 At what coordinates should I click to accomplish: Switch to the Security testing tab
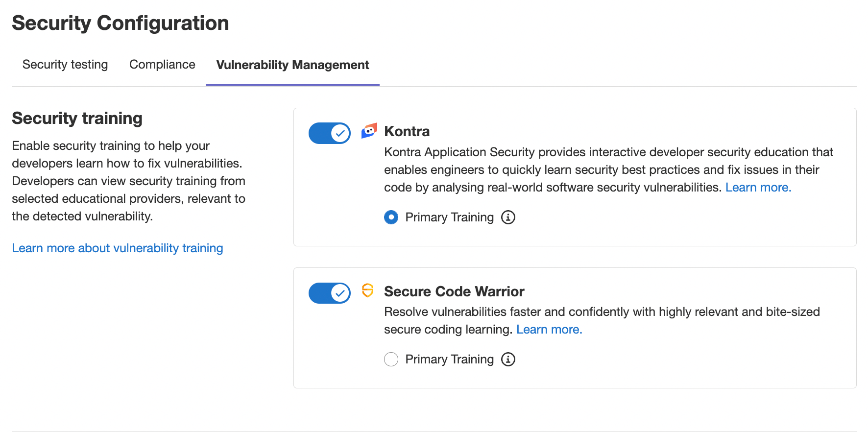65,65
